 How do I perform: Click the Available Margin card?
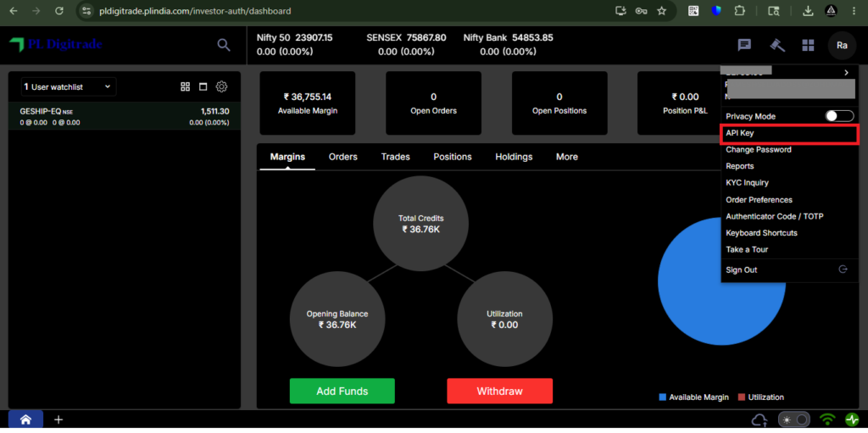point(307,103)
